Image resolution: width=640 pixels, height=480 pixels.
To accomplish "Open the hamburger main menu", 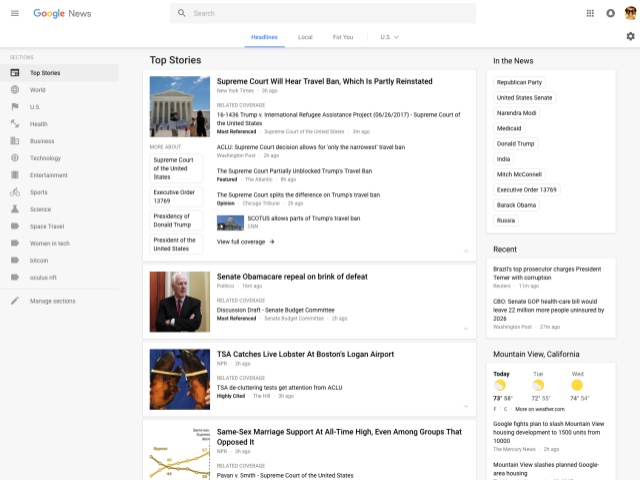I will pos(14,13).
